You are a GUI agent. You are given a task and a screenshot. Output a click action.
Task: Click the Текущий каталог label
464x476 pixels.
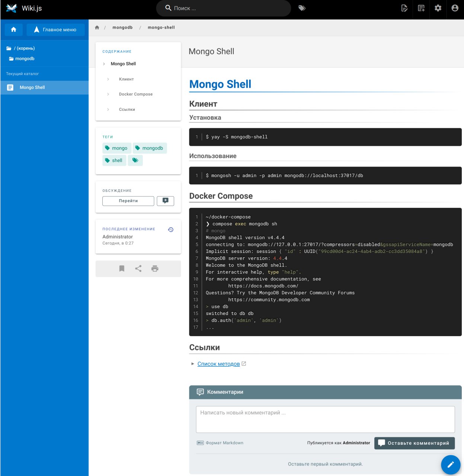[x=22, y=74]
